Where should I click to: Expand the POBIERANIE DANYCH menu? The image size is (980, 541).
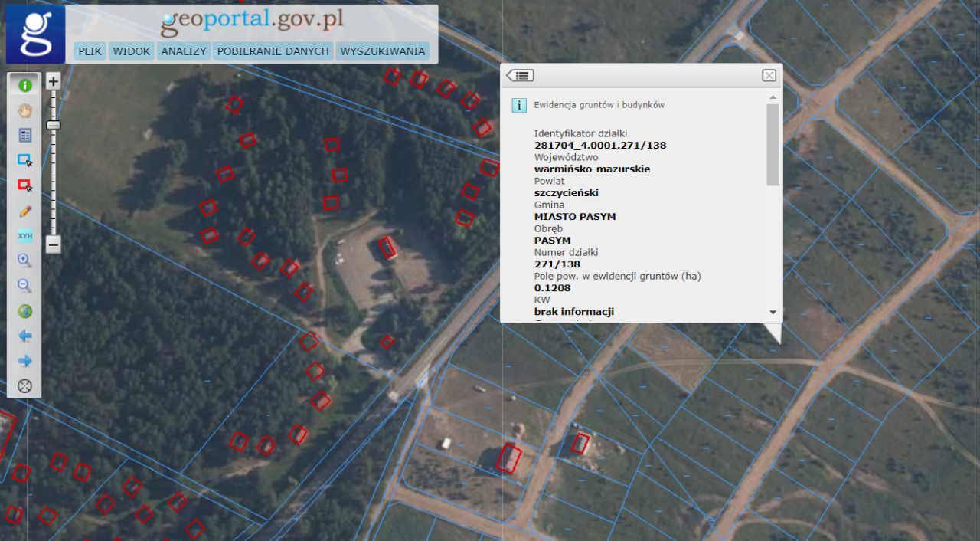273,51
